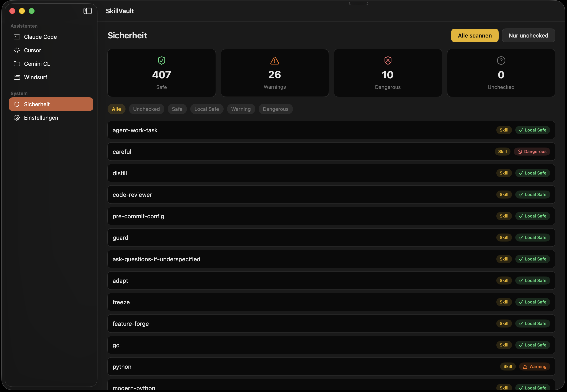Filter by Alle chip
The width and height of the screenshot is (567, 392).
click(116, 109)
